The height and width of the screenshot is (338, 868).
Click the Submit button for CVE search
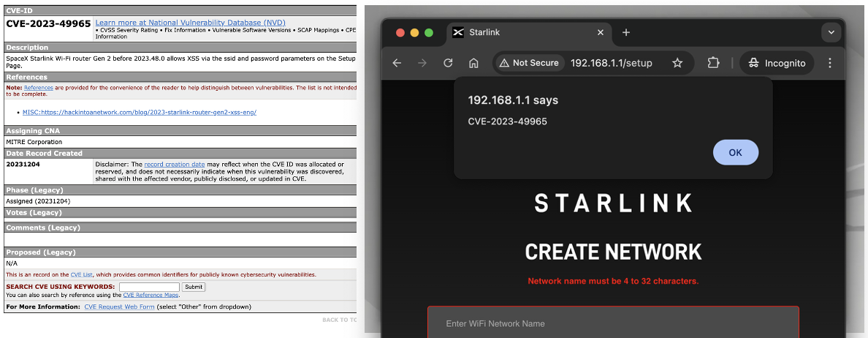click(x=193, y=287)
